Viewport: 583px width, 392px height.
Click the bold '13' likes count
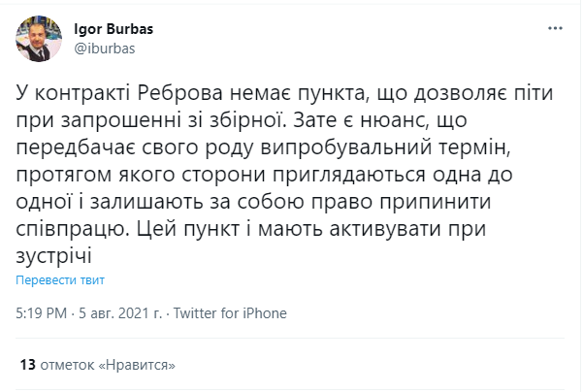tap(27, 365)
